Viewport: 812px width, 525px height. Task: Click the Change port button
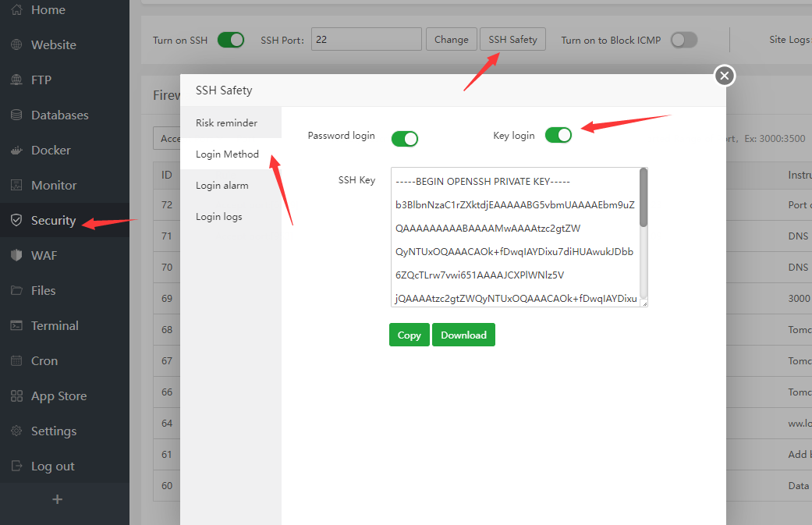click(451, 39)
